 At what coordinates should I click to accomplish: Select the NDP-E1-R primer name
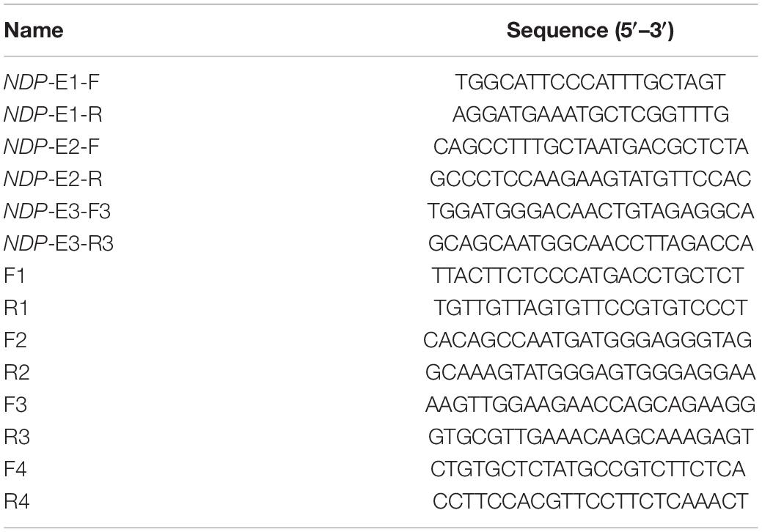point(53,114)
